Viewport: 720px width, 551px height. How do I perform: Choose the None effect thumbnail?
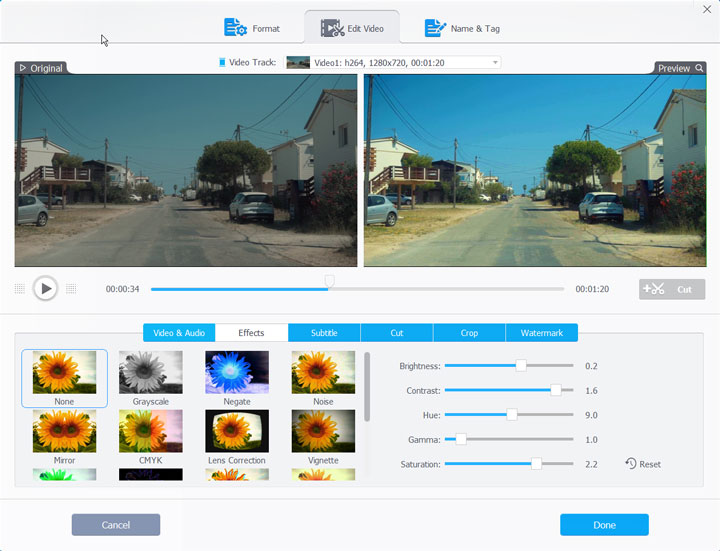(x=64, y=372)
